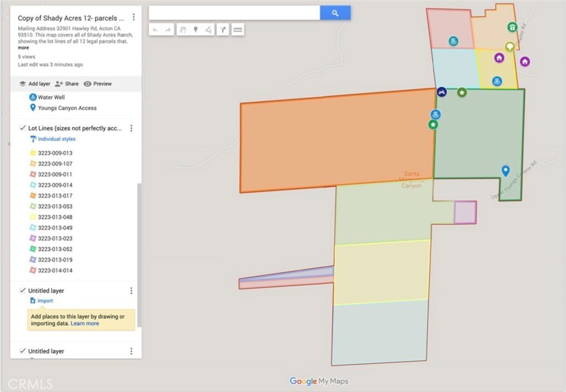Select the Add directions tool
The image size is (566, 392).
pyautogui.click(x=223, y=30)
